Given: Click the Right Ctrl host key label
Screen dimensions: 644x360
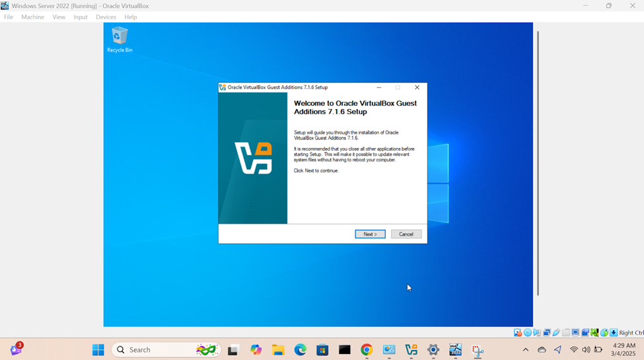Looking at the screenshot, I should point(631,332).
